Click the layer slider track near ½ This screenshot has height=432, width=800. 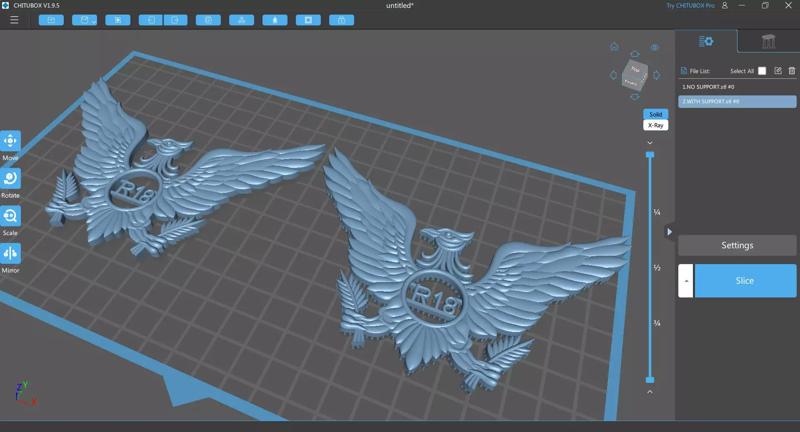(650, 267)
